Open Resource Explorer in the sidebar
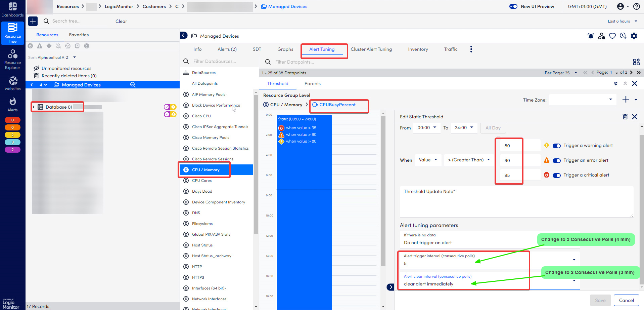This screenshot has width=644, height=310. (12, 60)
